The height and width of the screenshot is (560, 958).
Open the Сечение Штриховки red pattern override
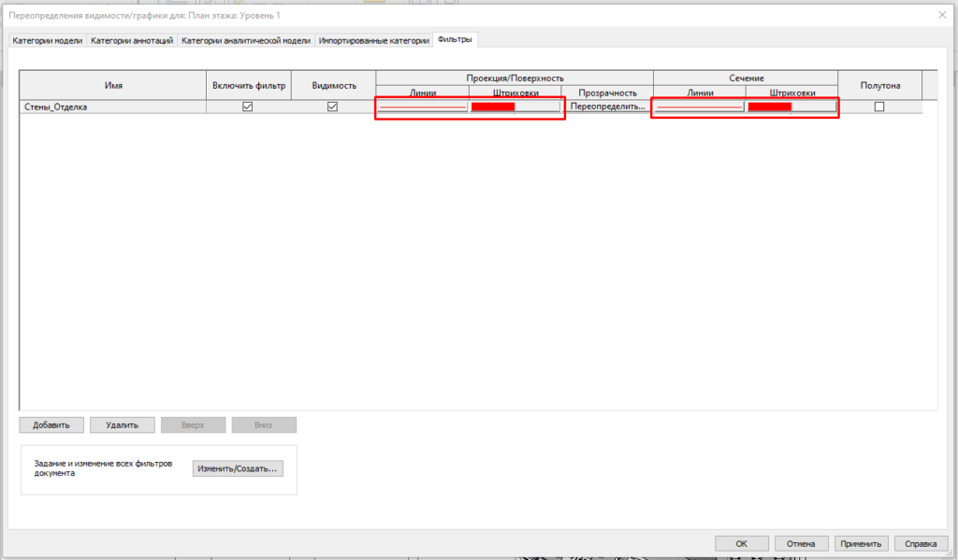click(791, 108)
